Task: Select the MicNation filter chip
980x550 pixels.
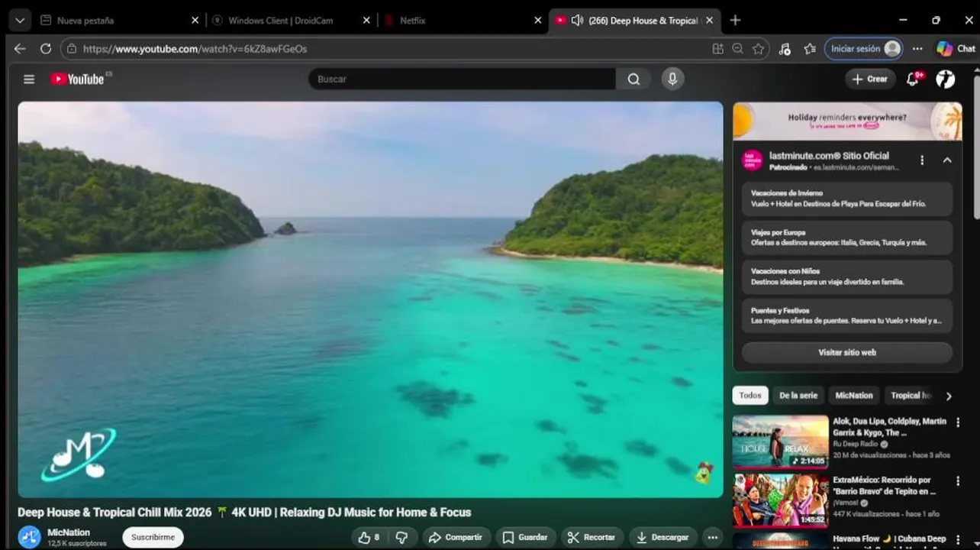Action: pyautogui.click(x=854, y=395)
